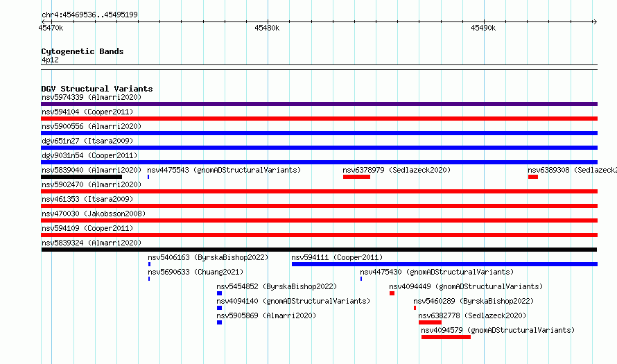Click the small blue nsv4094140 bar

coord(219,308)
